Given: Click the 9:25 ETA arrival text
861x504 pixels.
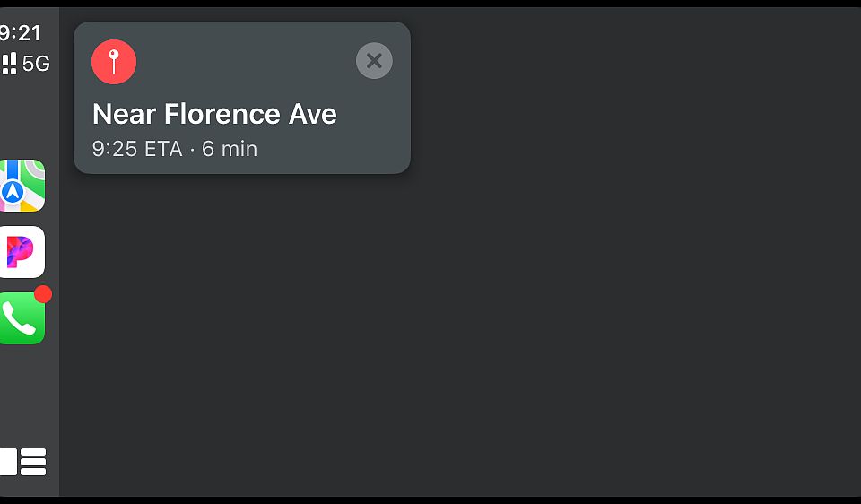Looking at the screenshot, I should tap(137, 149).
